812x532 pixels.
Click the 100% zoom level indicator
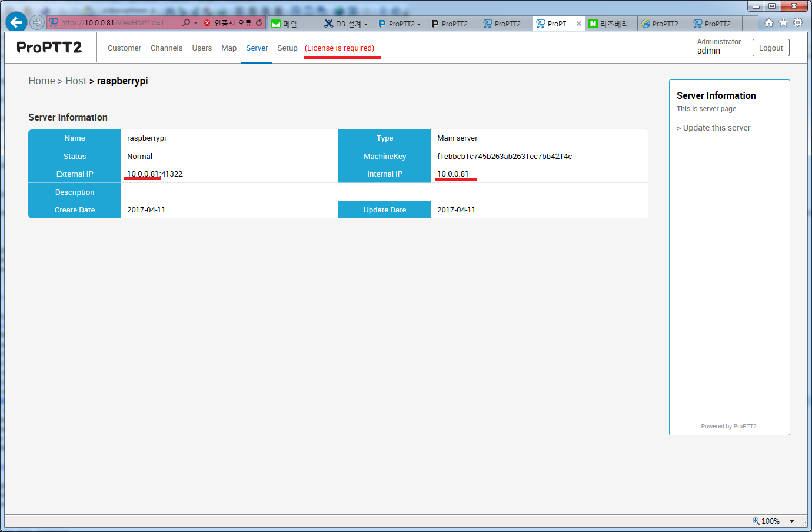click(767, 521)
